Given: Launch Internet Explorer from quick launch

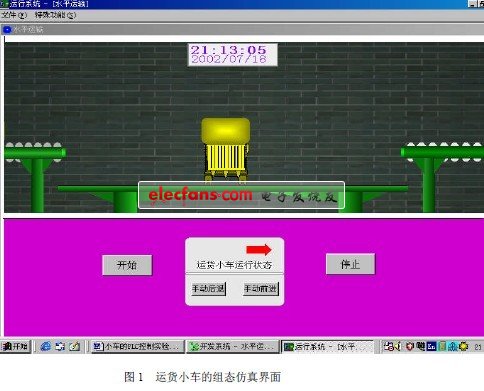Looking at the screenshot, I should click(46, 347).
